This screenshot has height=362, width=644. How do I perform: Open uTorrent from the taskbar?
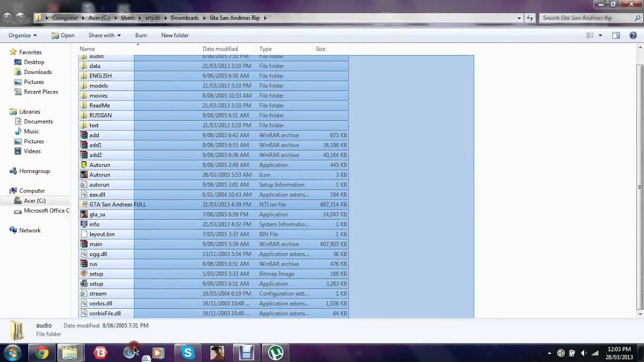(276, 353)
